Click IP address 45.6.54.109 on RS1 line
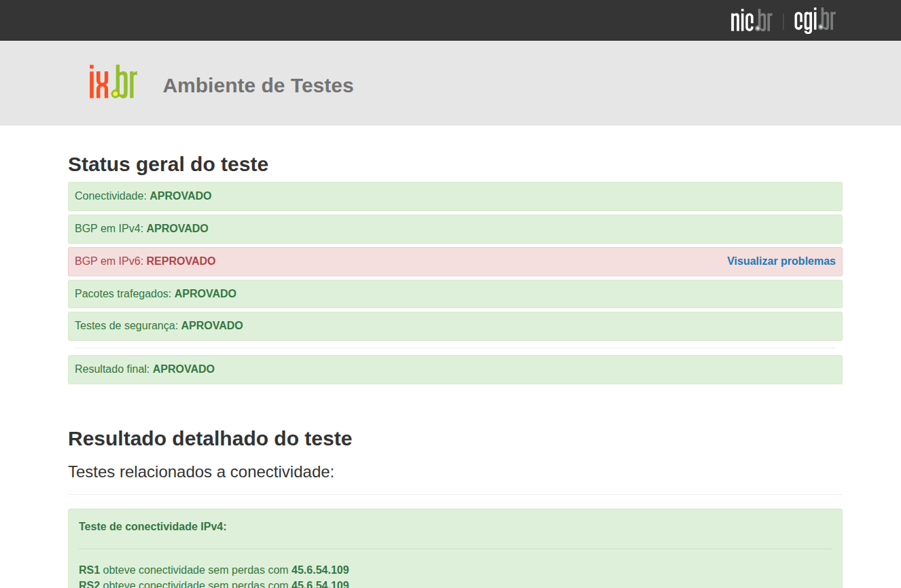Viewport: 901px width, 588px height. pyautogui.click(x=320, y=570)
